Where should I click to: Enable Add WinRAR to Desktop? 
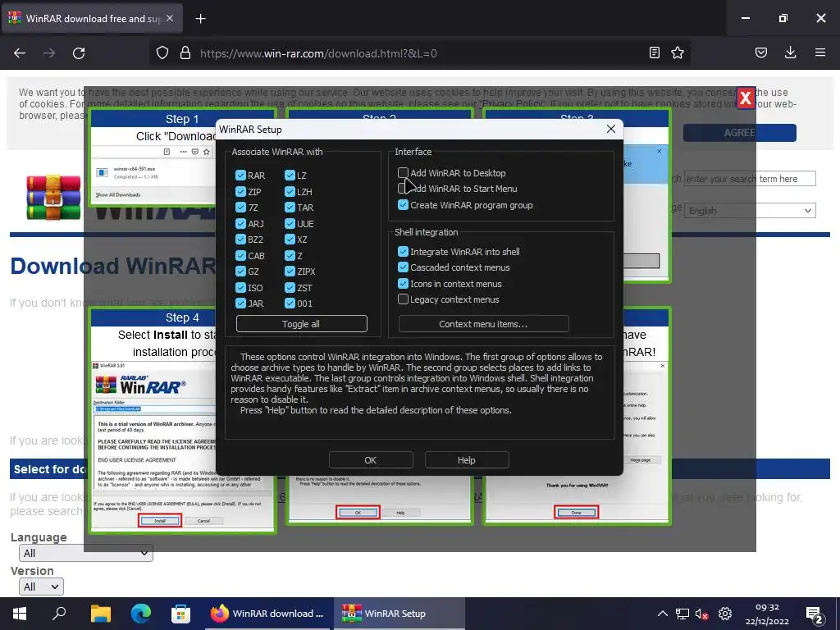tap(403, 172)
